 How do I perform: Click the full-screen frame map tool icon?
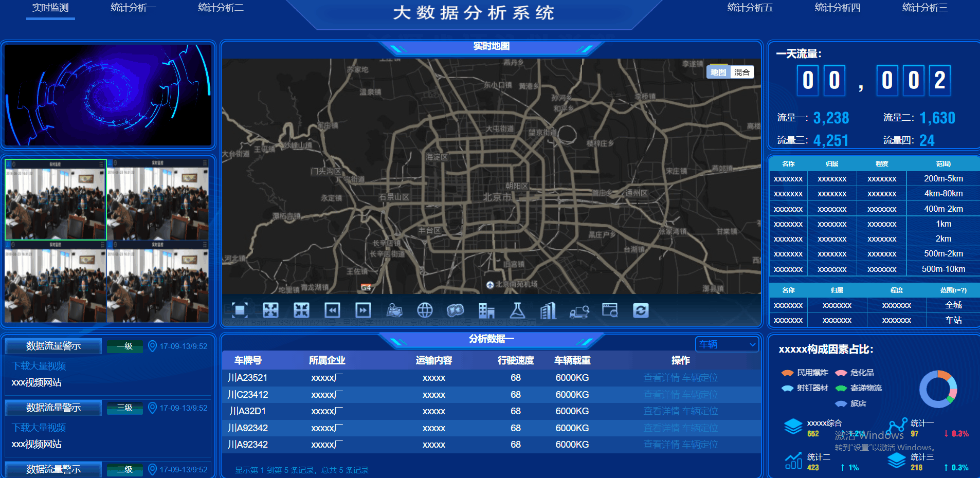(240, 310)
